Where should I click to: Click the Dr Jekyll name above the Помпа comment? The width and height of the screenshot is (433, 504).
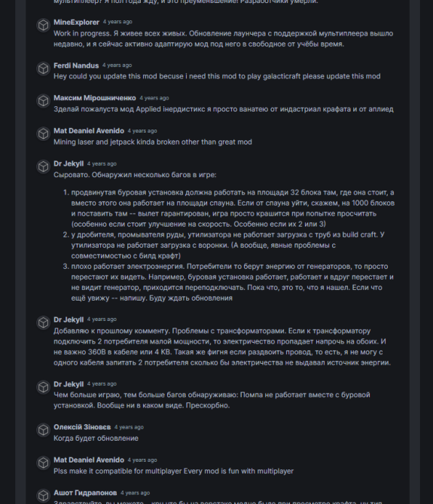[x=69, y=384]
